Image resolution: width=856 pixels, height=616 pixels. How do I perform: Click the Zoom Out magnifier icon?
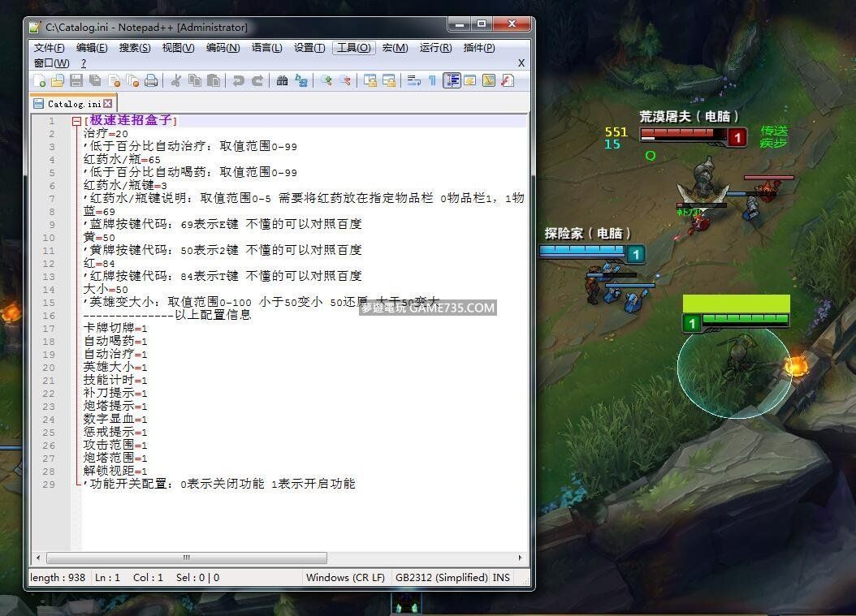[x=345, y=81]
